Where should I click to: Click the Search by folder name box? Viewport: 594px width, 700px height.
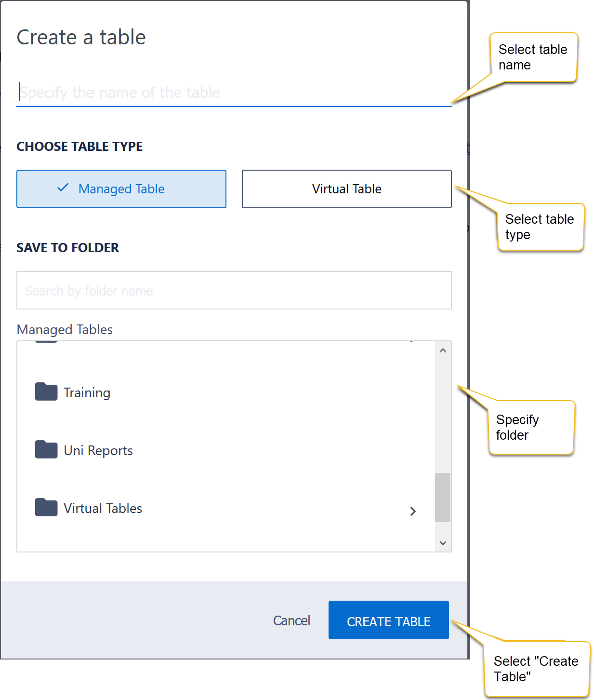pos(234,290)
